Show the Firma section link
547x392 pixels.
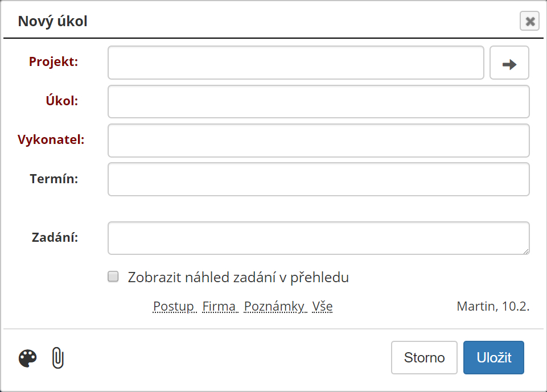coord(219,306)
